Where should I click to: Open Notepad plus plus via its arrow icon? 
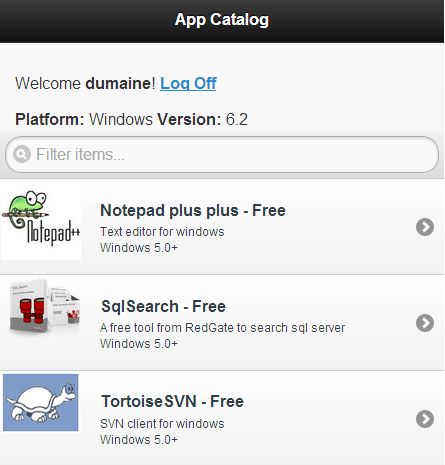[425, 227]
